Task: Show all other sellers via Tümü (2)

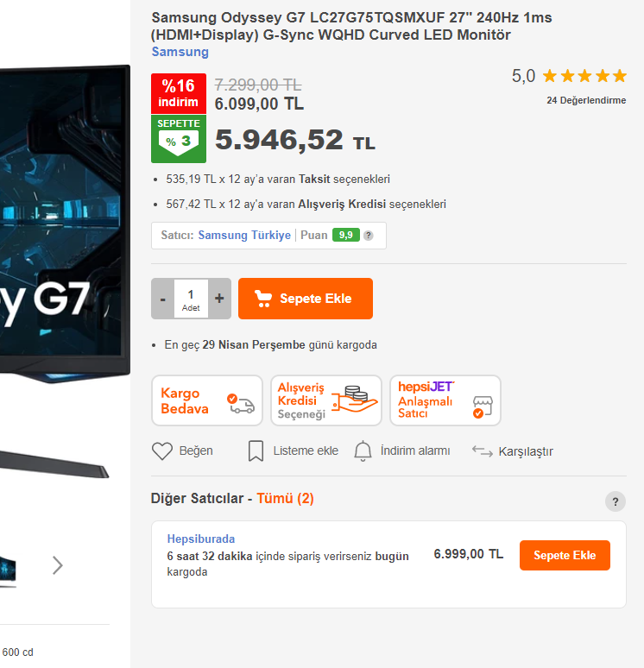Action: click(285, 498)
